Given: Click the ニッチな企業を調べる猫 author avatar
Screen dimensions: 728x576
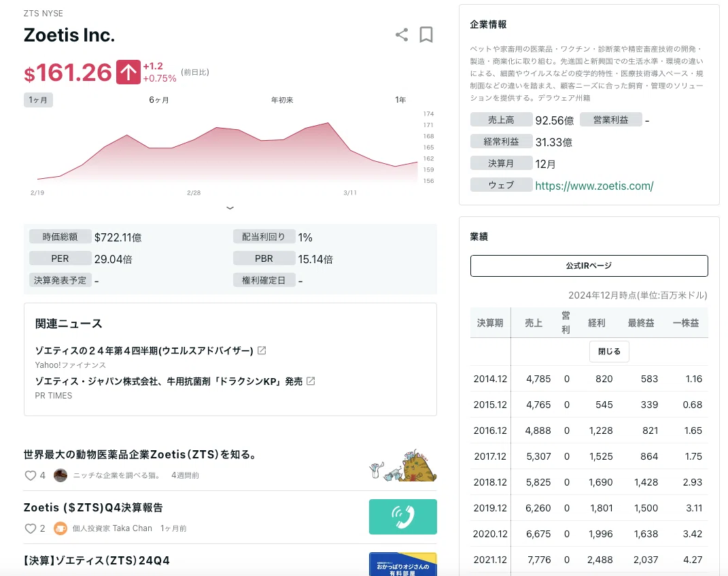Looking at the screenshot, I should (x=60, y=475).
